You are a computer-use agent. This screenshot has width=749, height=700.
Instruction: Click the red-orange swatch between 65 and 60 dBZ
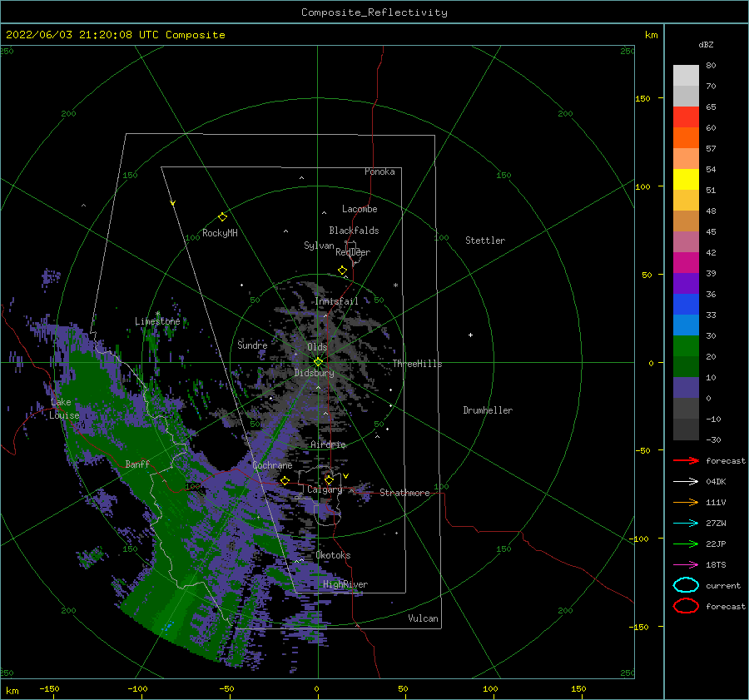point(686,117)
